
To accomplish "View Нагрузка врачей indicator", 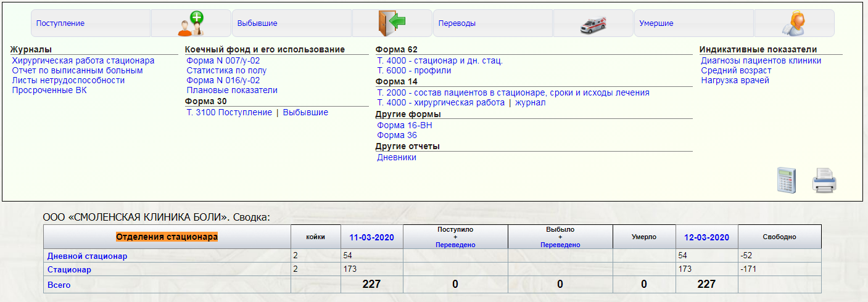I will pos(735,80).
